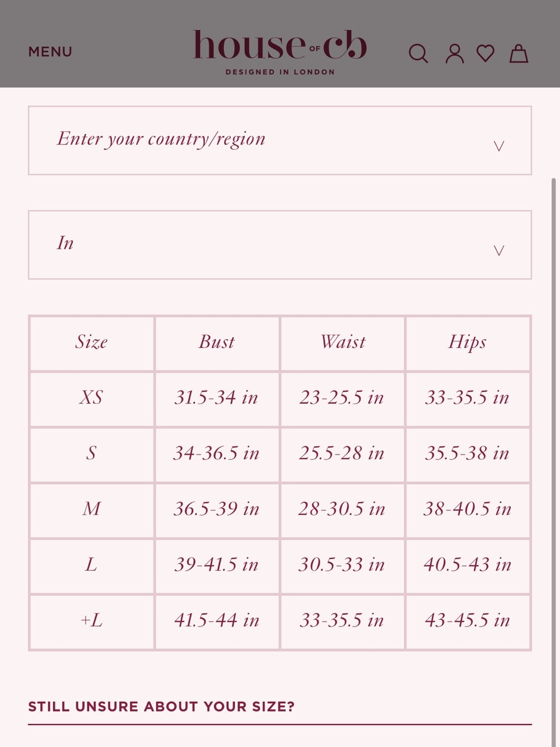
Task: Click the Bust column header
Action: click(x=217, y=343)
